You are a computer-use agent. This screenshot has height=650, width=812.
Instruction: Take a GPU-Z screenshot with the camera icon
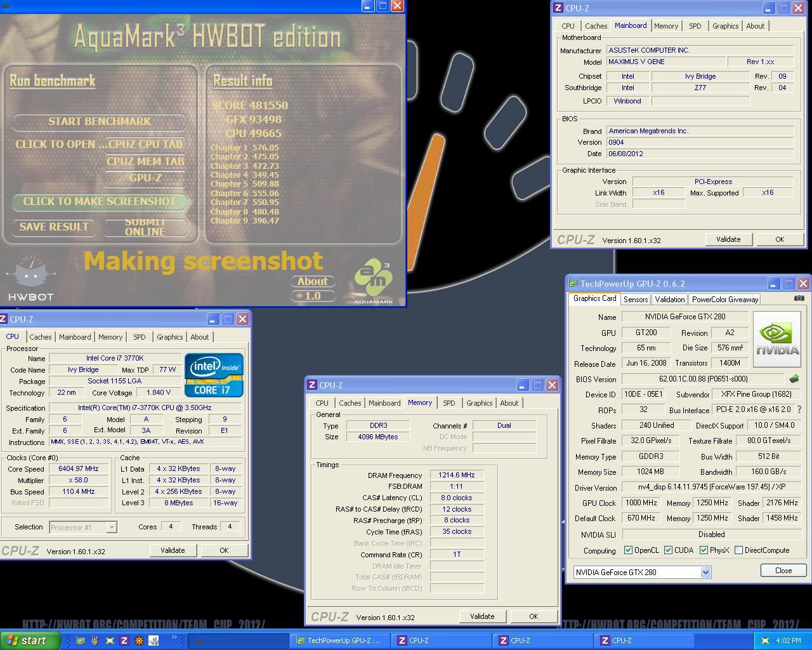point(799,298)
